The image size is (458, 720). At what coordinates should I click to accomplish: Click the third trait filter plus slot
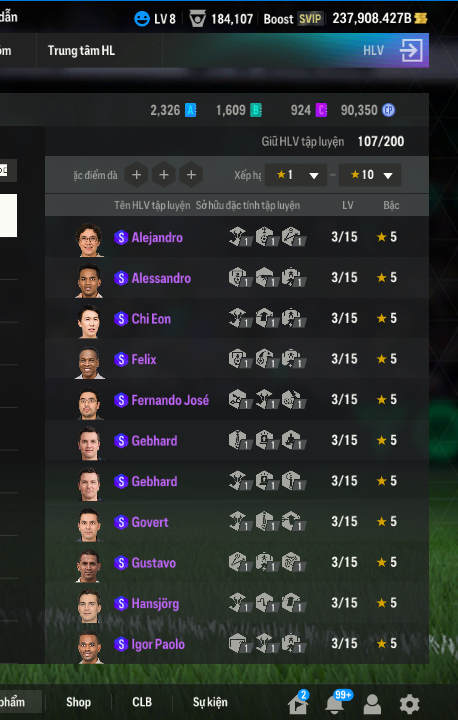[192, 175]
